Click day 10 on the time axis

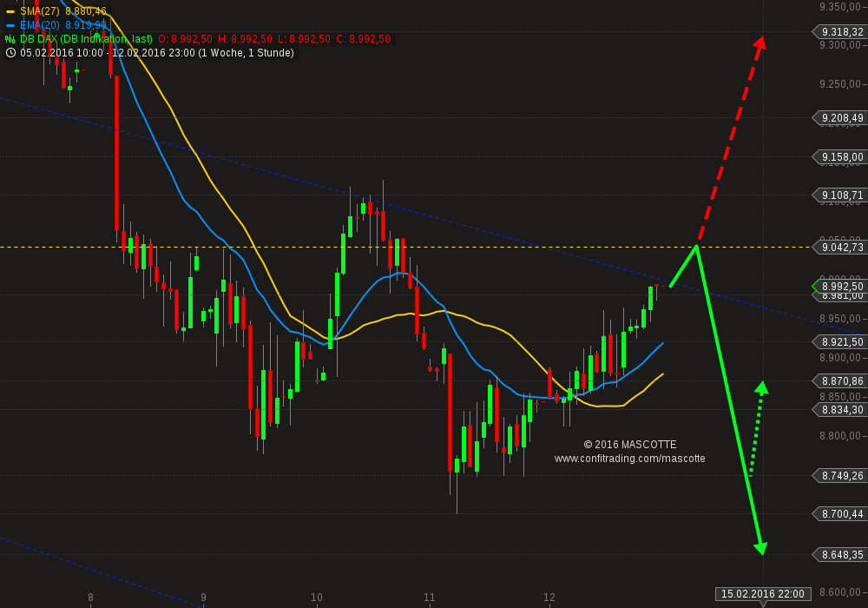pyautogui.click(x=316, y=597)
